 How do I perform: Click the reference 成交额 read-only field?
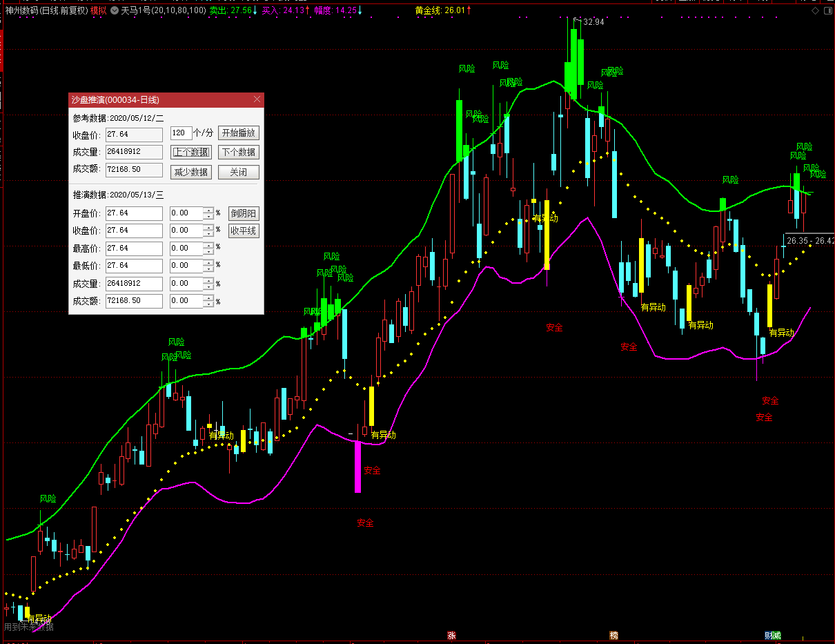[x=134, y=168]
